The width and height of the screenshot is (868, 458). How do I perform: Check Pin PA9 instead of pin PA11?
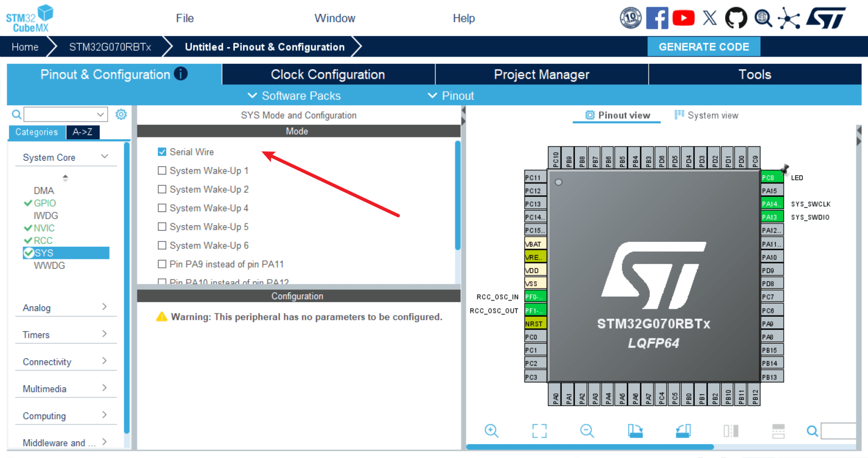click(162, 264)
